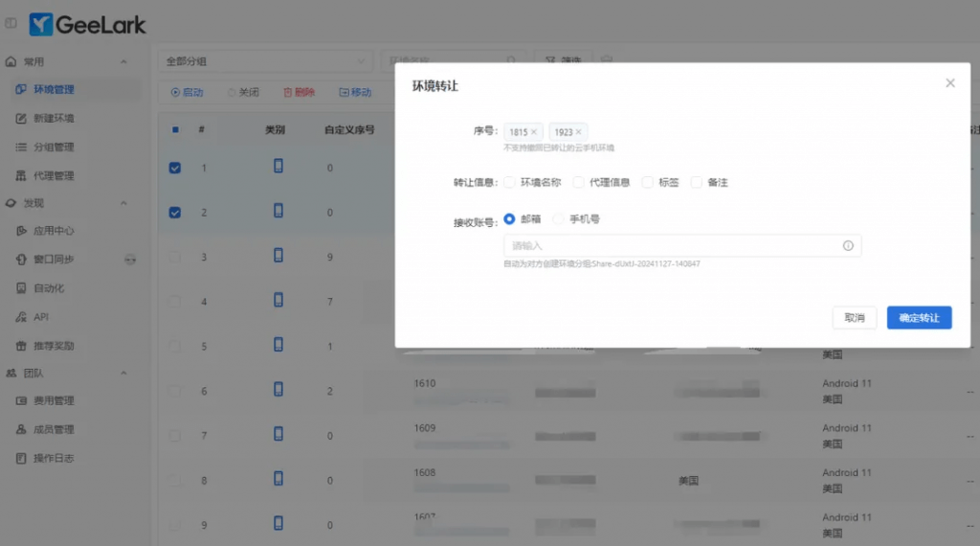Enable the 环境名称 checkbox
Viewport: 980px width, 546px height.
(510, 182)
